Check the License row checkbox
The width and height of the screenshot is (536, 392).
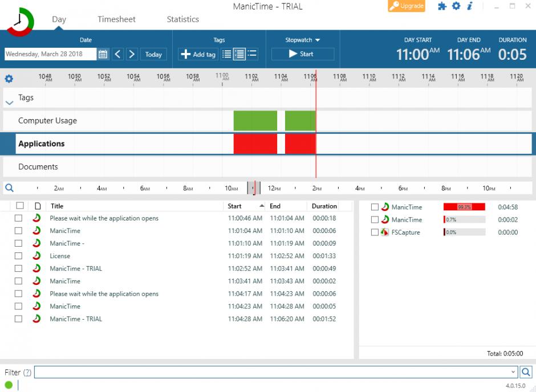pos(18,256)
